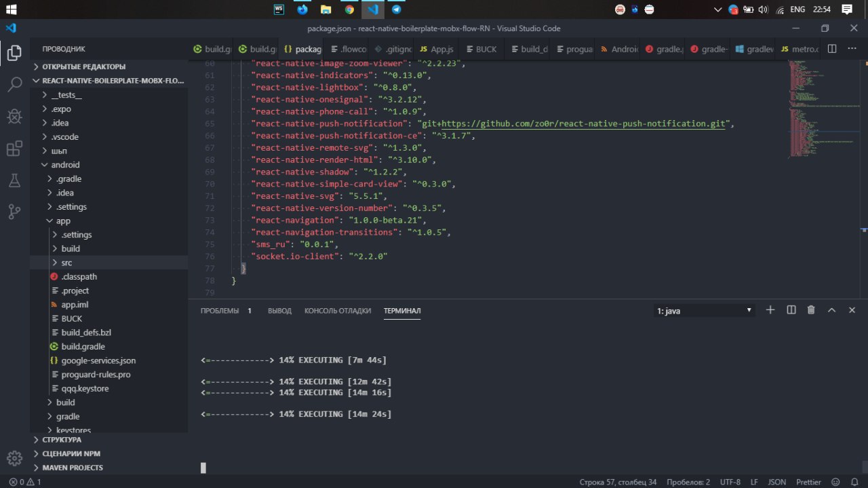Click the editor minimap code overview
The width and height of the screenshot is (868, 488).
coord(824,109)
